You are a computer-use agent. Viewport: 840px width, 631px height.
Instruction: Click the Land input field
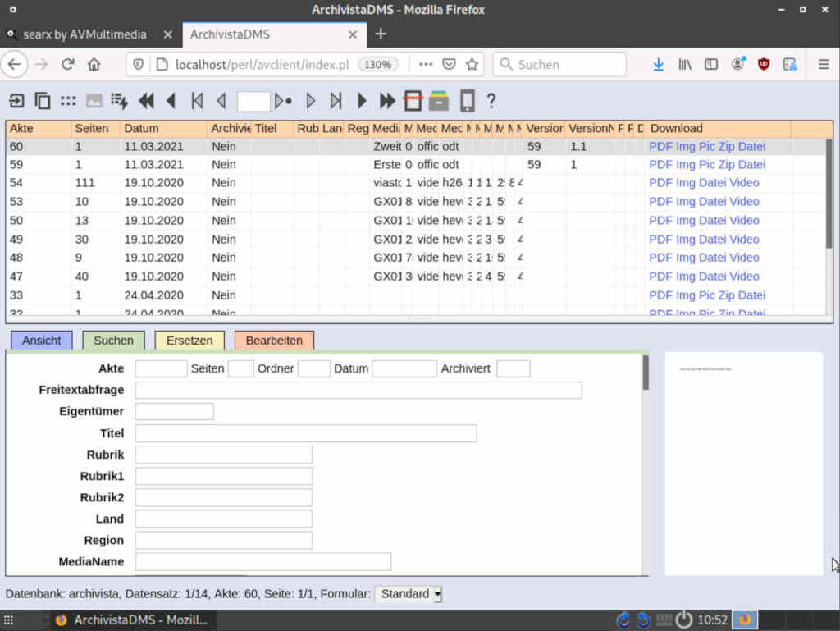[x=223, y=519]
